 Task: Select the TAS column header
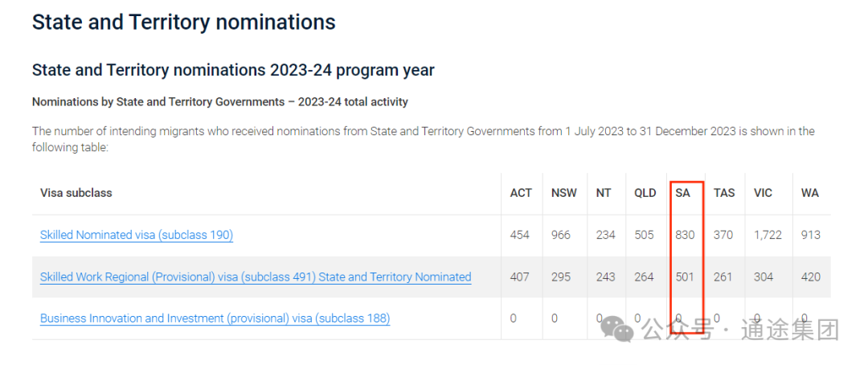pyautogui.click(x=724, y=193)
